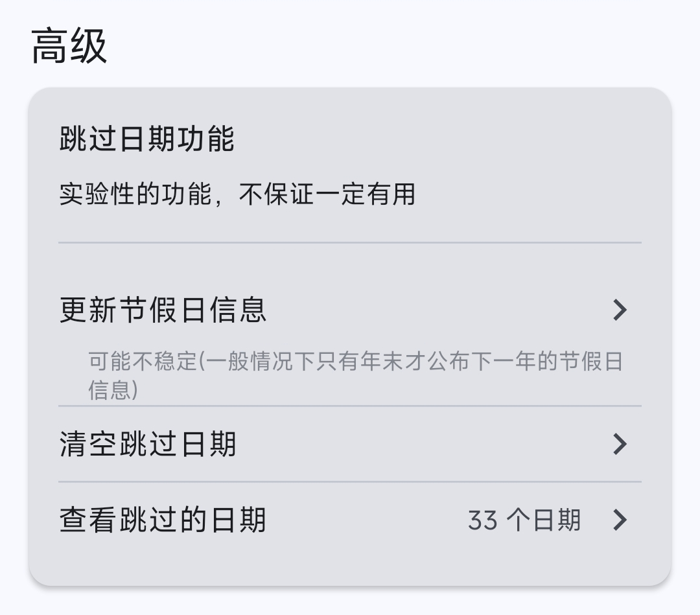The image size is (700, 615).
Task: Click the divider line above 查看跳过的日期
Action: 350,482
